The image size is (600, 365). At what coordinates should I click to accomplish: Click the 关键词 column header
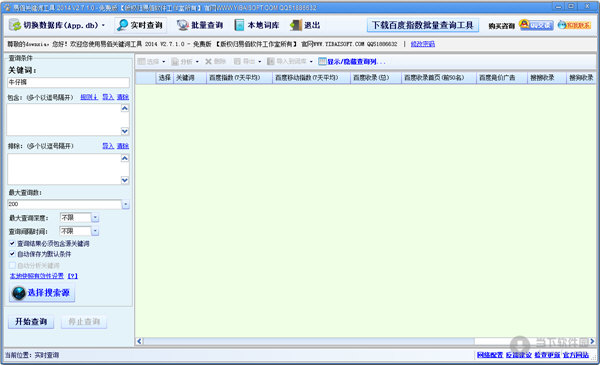coord(190,78)
